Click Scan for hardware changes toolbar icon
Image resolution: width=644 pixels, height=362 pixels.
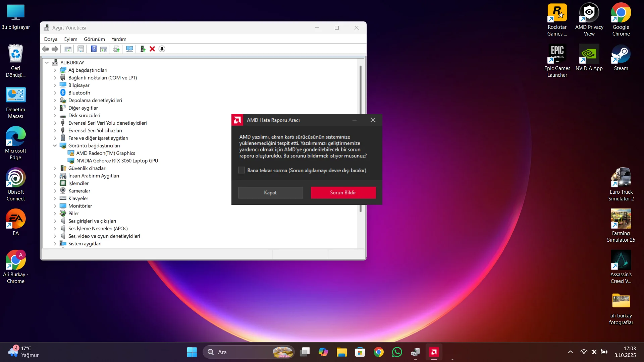(129, 49)
